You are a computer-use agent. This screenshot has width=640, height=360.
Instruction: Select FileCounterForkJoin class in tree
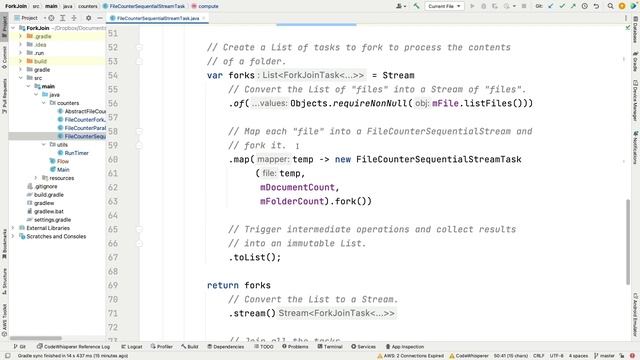click(x=81, y=120)
